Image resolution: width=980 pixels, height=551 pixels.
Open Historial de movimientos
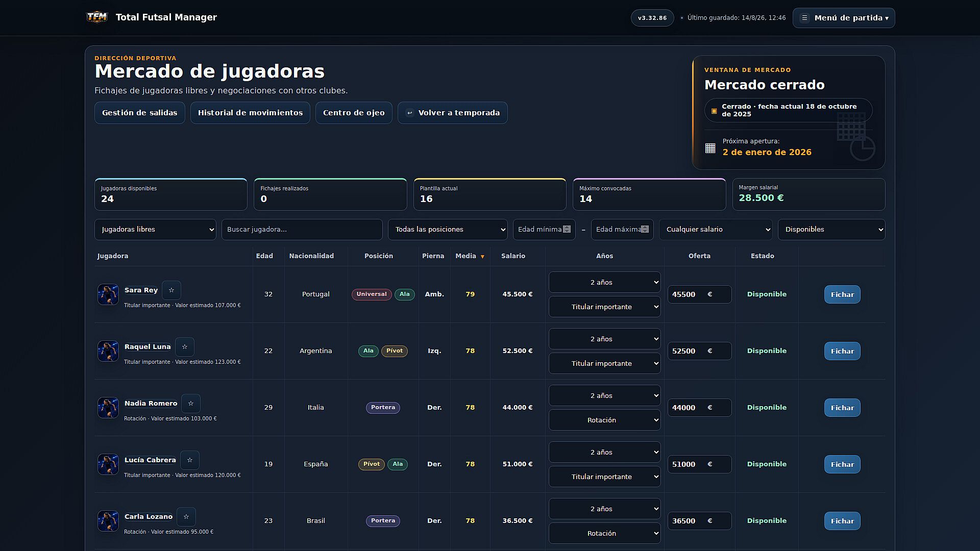(x=250, y=113)
